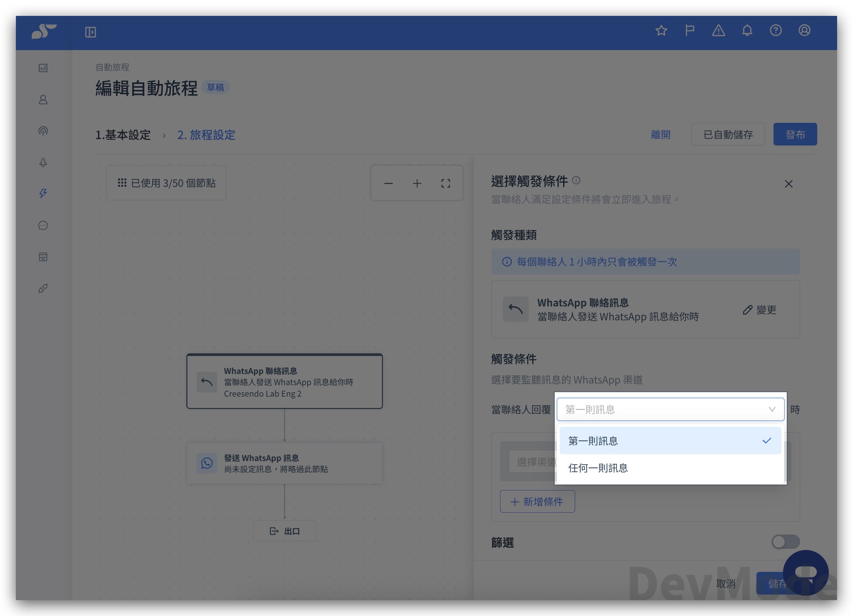
Task: Click reply arrow icon in trigger type card
Action: [516, 309]
